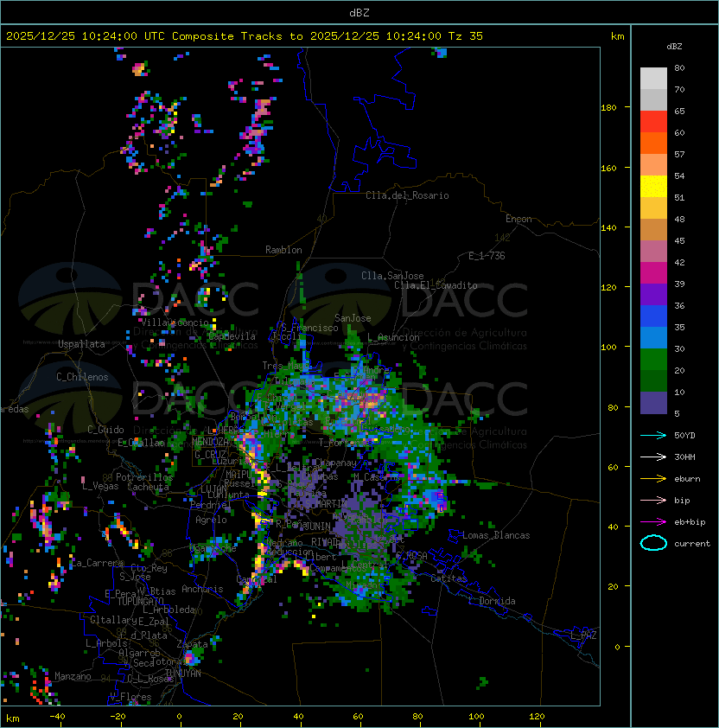Viewport: 719px width, 728px height.
Task: Click the 'E_1-736' map label
Action: pyautogui.click(x=487, y=256)
